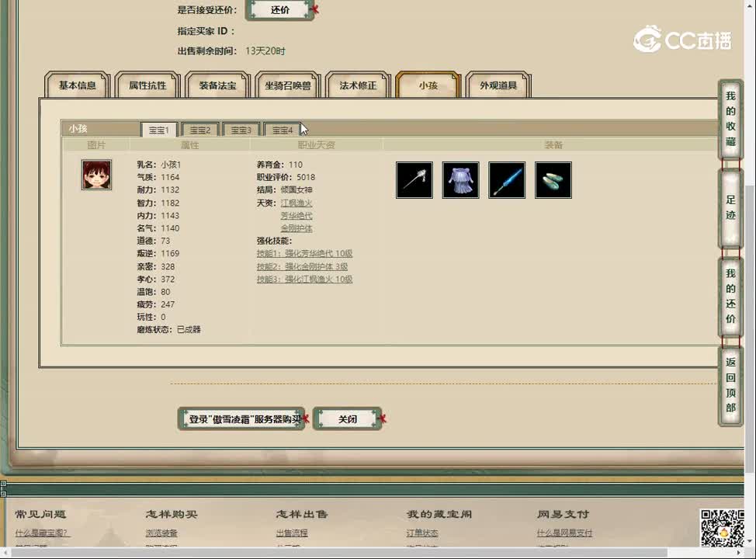Click the 叛逆: 1169 attribute
This screenshot has height=559, width=756.
(158, 253)
